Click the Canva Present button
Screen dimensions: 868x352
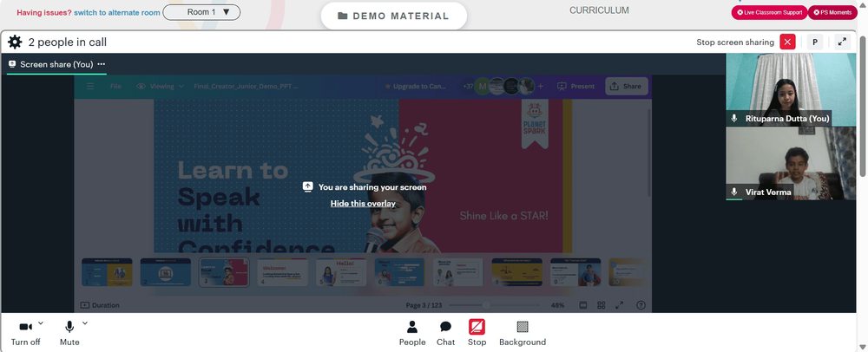click(576, 86)
